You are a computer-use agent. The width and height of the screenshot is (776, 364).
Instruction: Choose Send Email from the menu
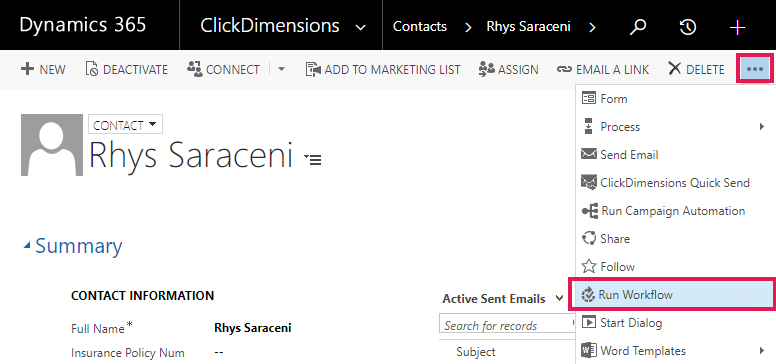(676, 155)
